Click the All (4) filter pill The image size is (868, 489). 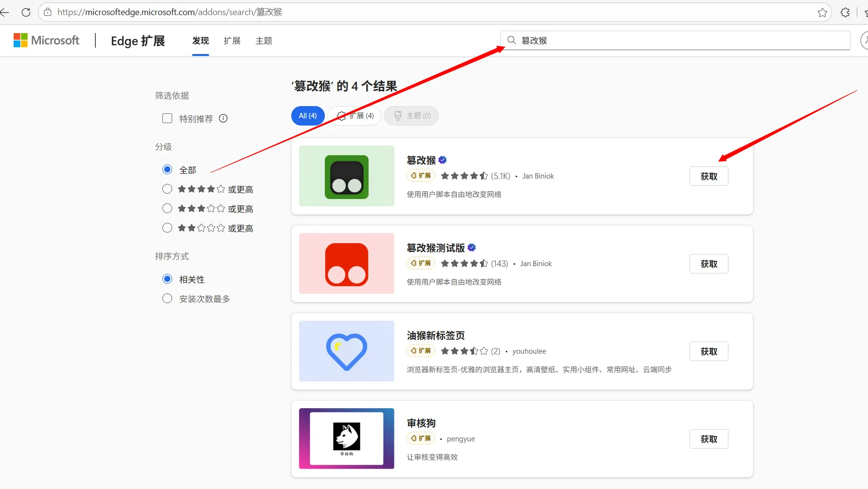pyautogui.click(x=307, y=116)
